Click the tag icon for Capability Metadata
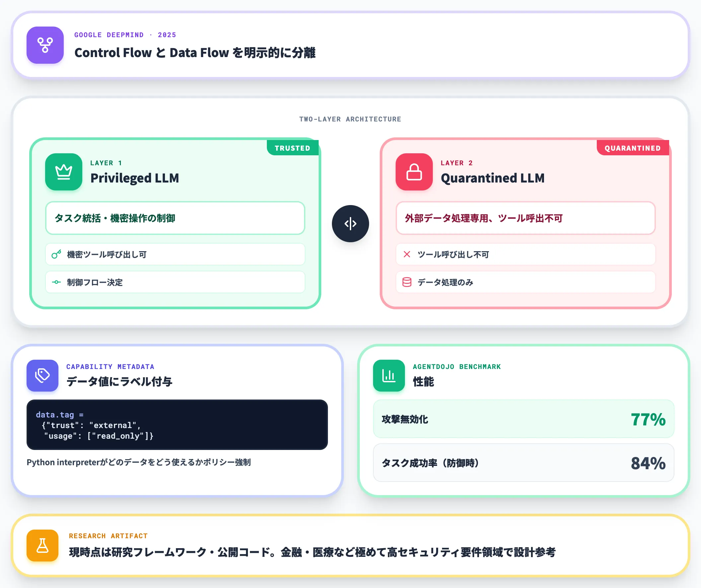Viewport: 701px width, 588px height. point(42,375)
